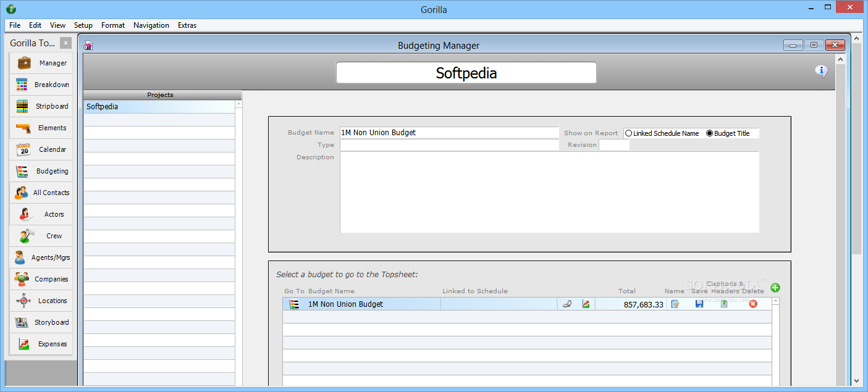Open the Expenses module

[x=41, y=344]
